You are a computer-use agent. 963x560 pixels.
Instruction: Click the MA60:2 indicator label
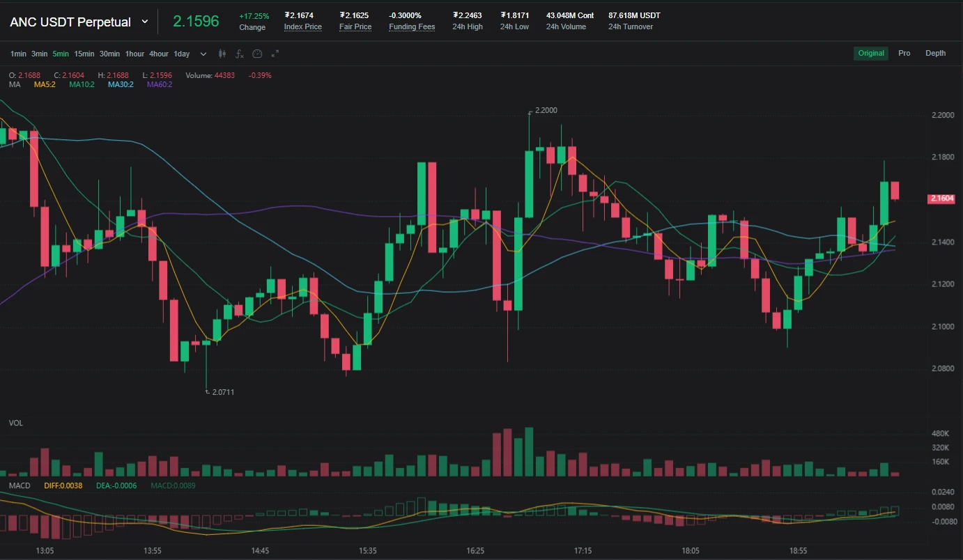[160, 84]
